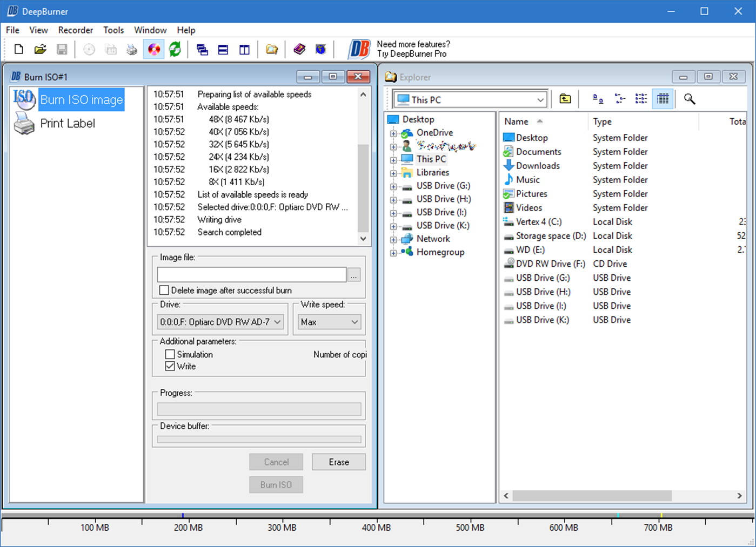Open the Window menu
The width and height of the screenshot is (756, 547).
click(x=150, y=30)
